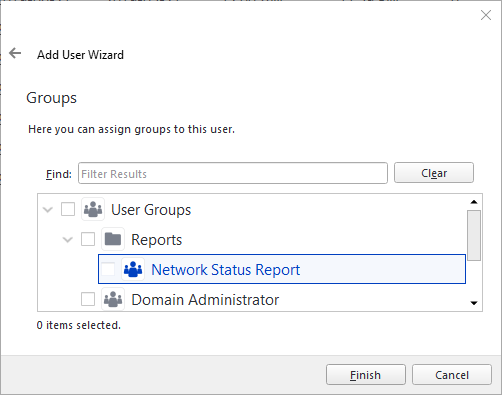Tick the Reports checkbox
The height and width of the screenshot is (395, 502).
point(88,239)
